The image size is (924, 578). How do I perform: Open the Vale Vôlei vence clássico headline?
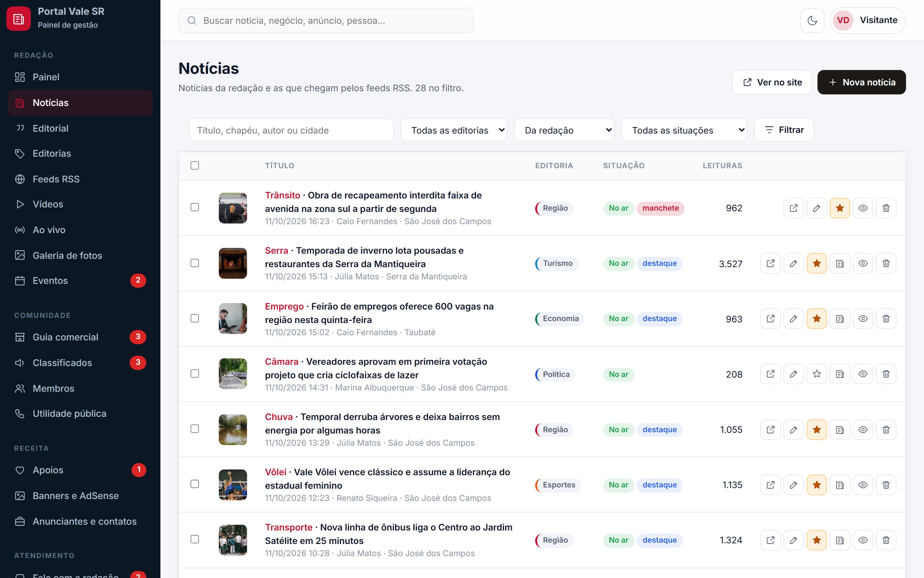tap(388, 478)
